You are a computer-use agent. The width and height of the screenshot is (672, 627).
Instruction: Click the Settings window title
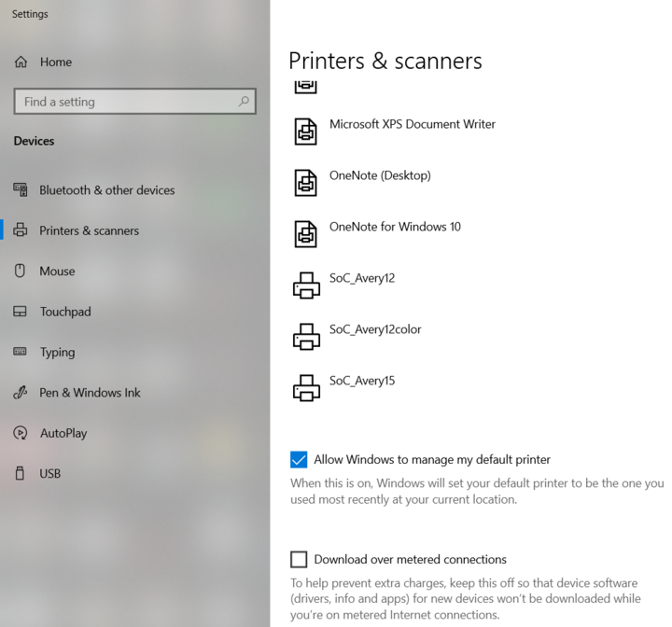point(30,14)
